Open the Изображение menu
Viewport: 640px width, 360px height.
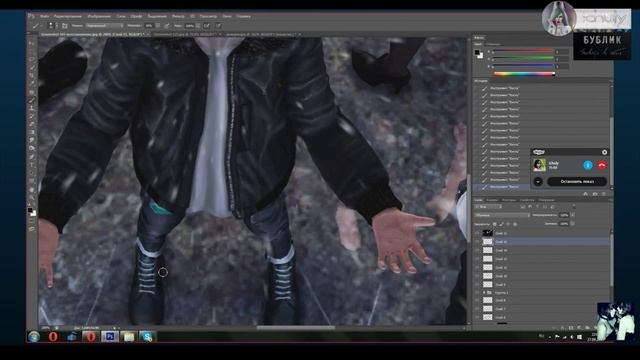point(99,16)
